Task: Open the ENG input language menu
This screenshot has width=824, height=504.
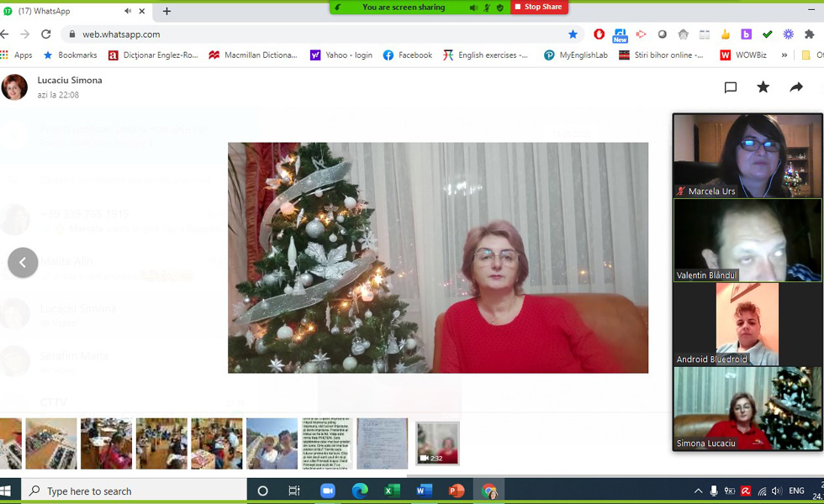Action: pyautogui.click(x=797, y=491)
